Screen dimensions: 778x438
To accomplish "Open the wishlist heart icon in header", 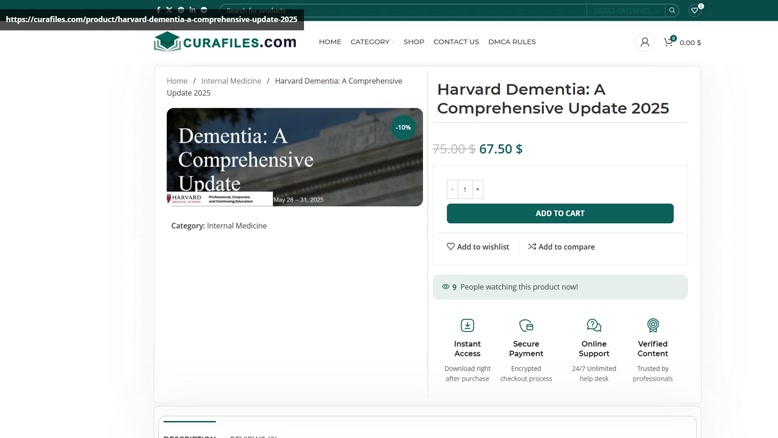I will click(x=694, y=10).
